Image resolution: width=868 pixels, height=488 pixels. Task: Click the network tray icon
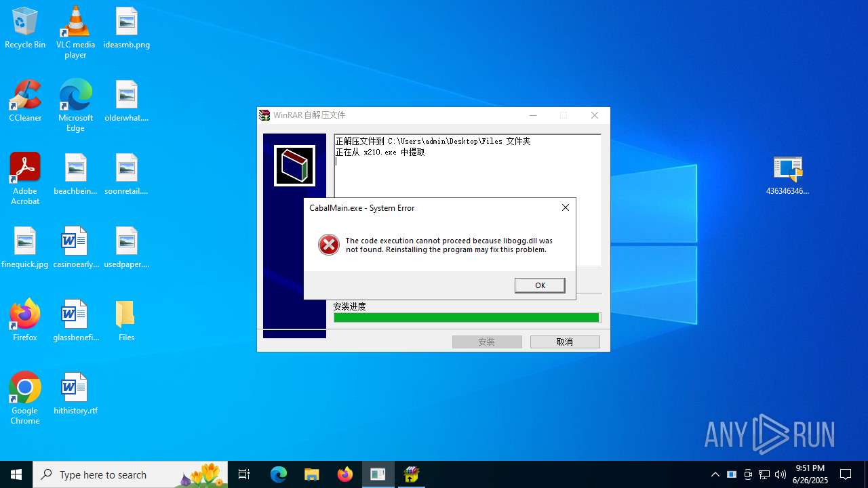coord(764,474)
